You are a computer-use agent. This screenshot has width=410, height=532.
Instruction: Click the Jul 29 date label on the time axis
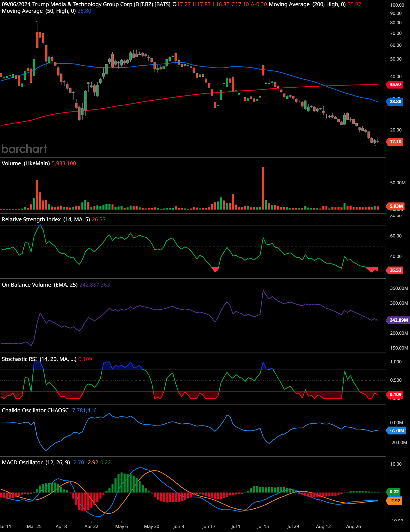click(293, 526)
